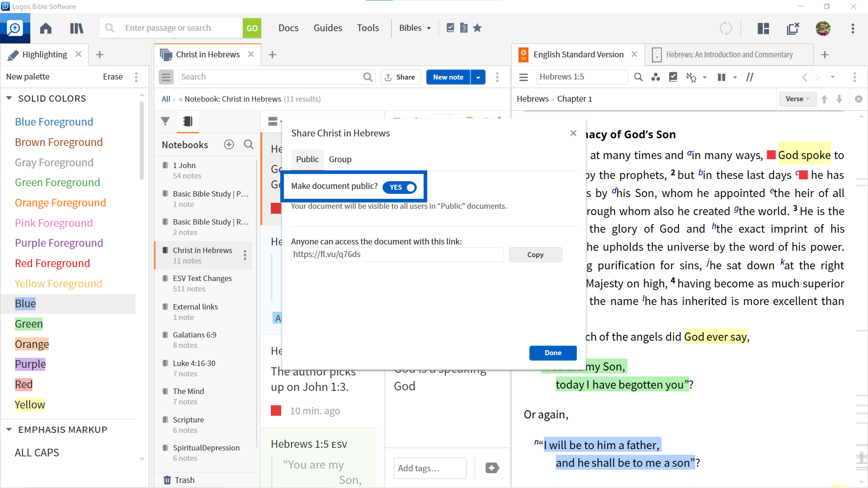This screenshot has width=868, height=488.
Task: Copy the share link
Action: tap(535, 255)
